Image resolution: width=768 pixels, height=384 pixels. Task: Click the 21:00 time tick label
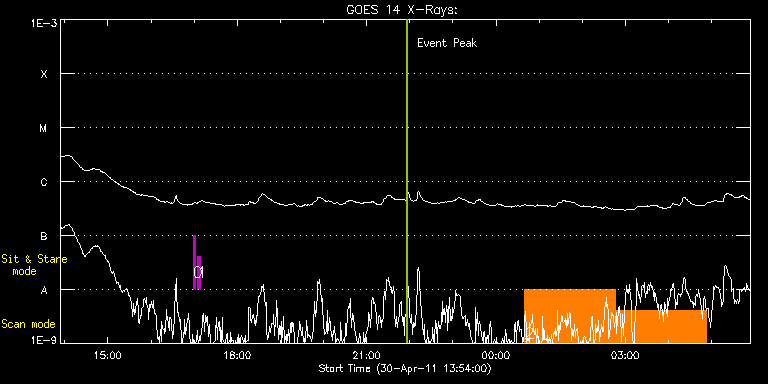pos(367,355)
